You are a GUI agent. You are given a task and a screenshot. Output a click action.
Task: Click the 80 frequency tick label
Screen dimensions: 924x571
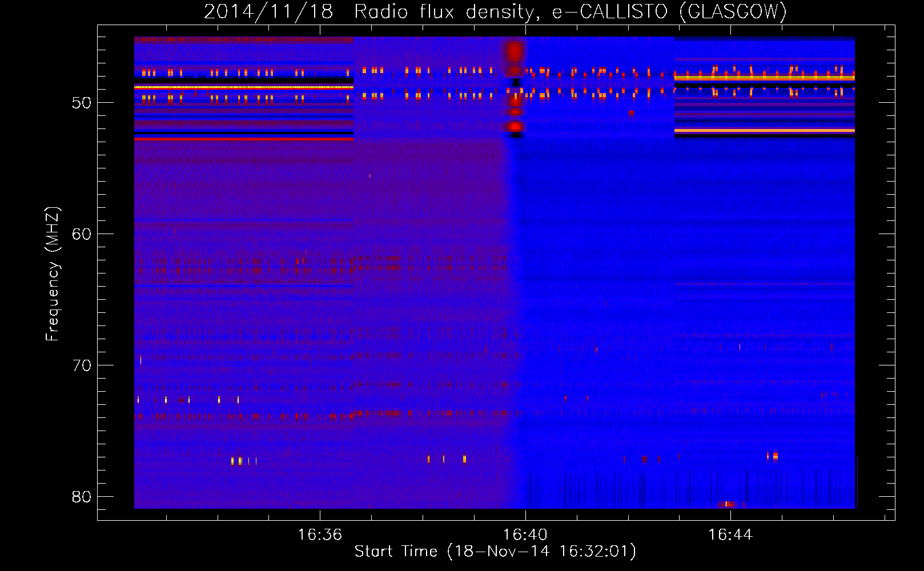tap(82, 497)
